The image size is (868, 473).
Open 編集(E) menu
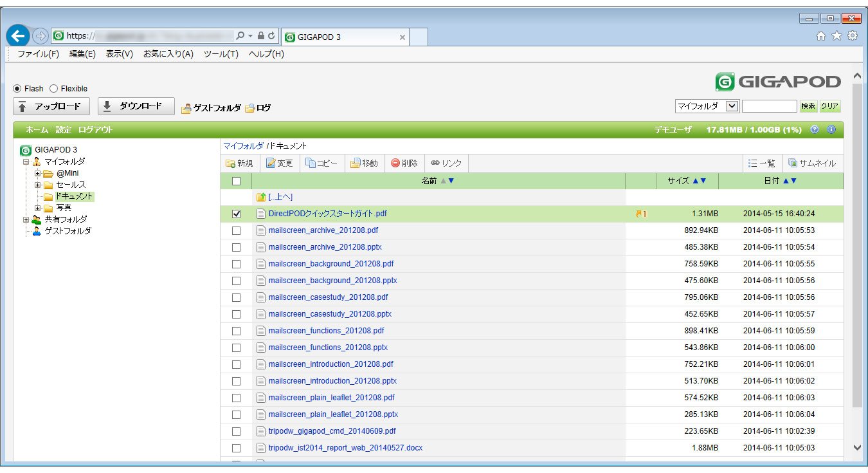point(82,54)
